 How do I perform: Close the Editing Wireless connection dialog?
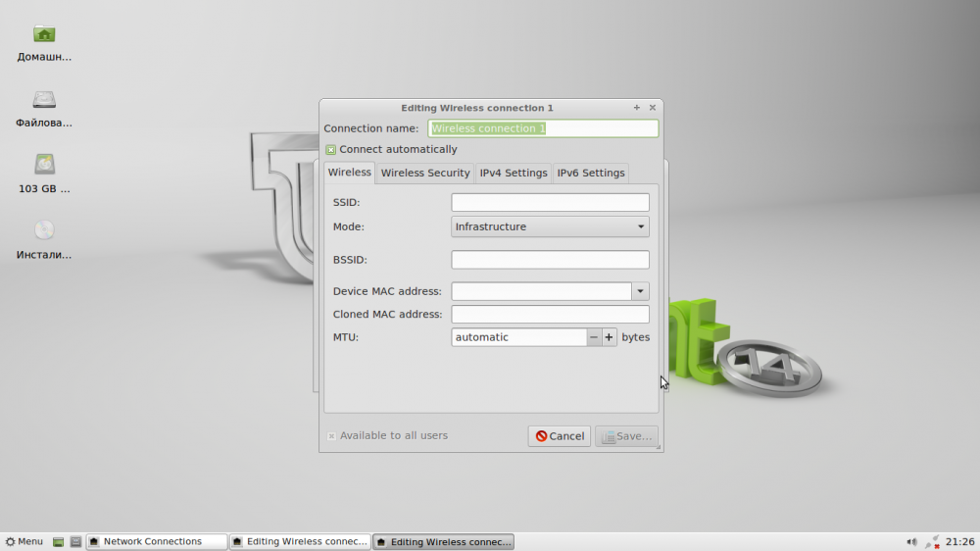pos(653,108)
